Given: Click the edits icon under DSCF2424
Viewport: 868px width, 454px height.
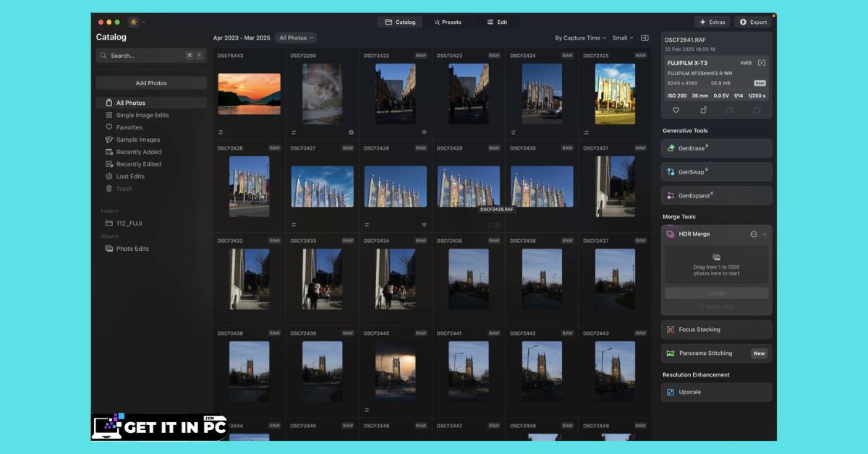Looking at the screenshot, I should [513, 132].
